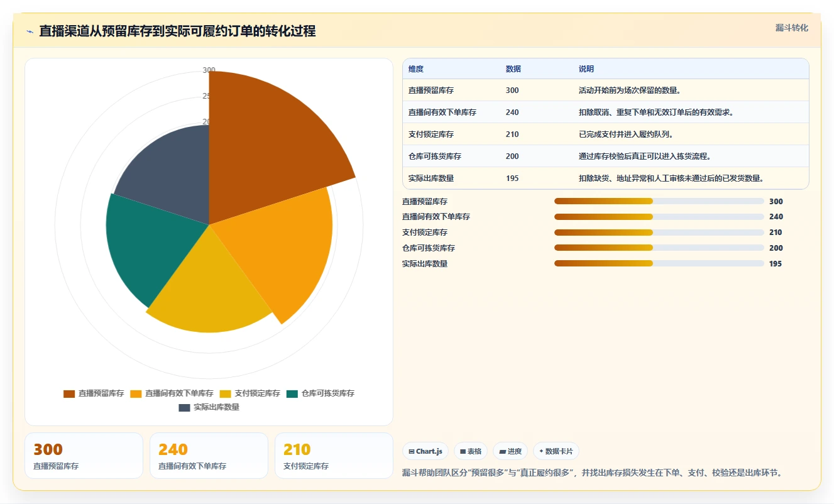Toggle 支付锁定库存 legend swatch
Screen dimensions: 834x504
[225, 393]
